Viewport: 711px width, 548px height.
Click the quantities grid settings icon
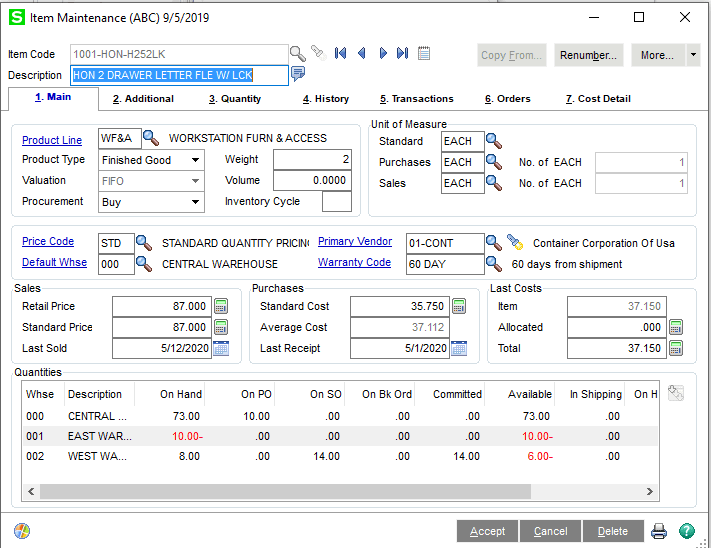coord(676,393)
